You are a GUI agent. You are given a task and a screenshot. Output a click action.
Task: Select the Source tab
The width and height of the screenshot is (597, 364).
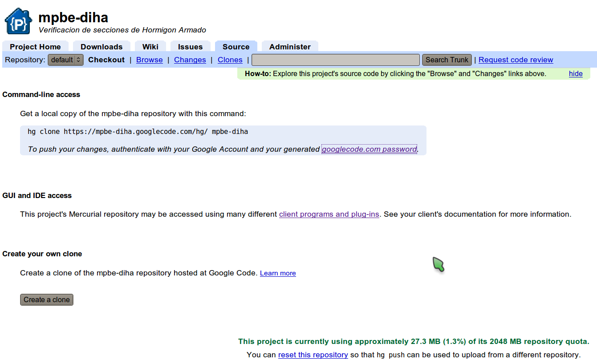236,46
